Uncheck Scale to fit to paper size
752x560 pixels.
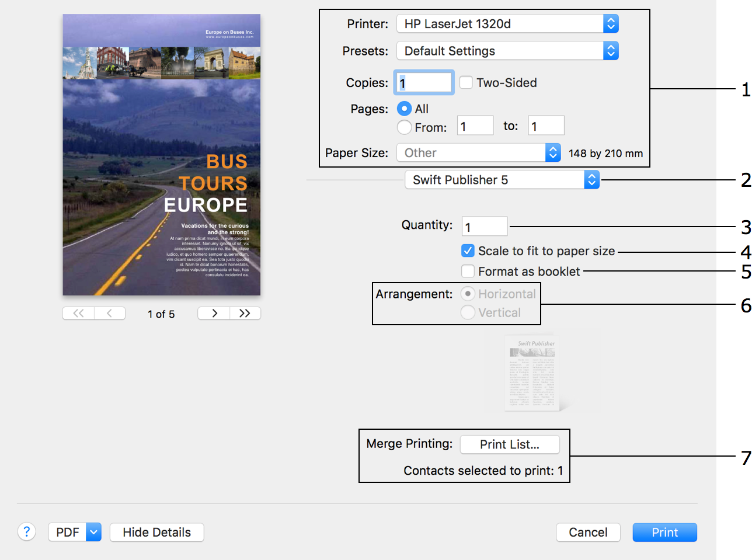tap(468, 251)
